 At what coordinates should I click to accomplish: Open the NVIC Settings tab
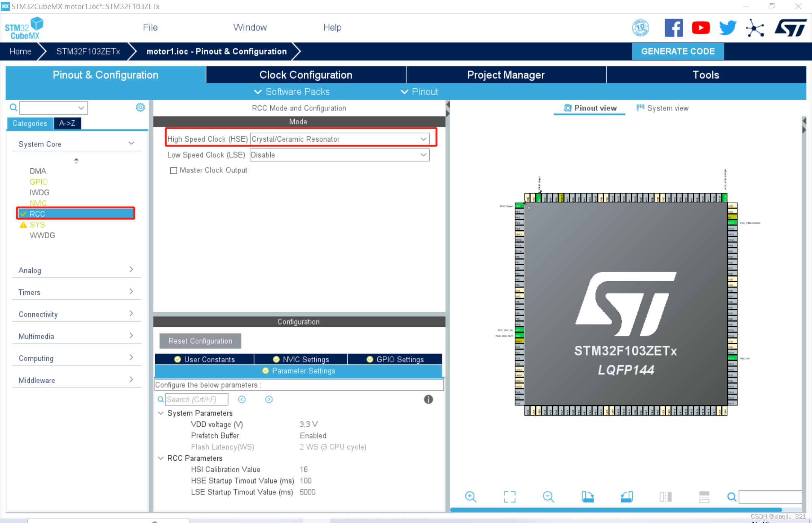click(x=300, y=359)
